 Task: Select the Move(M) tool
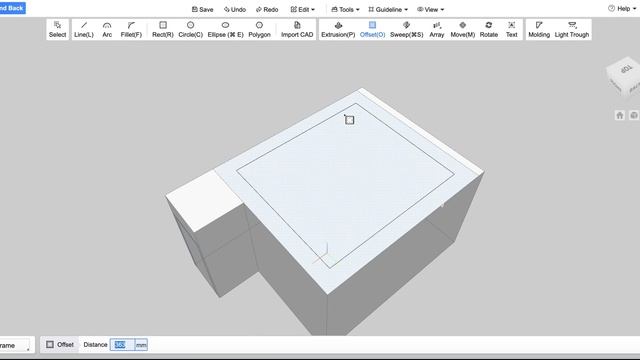pos(462,29)
